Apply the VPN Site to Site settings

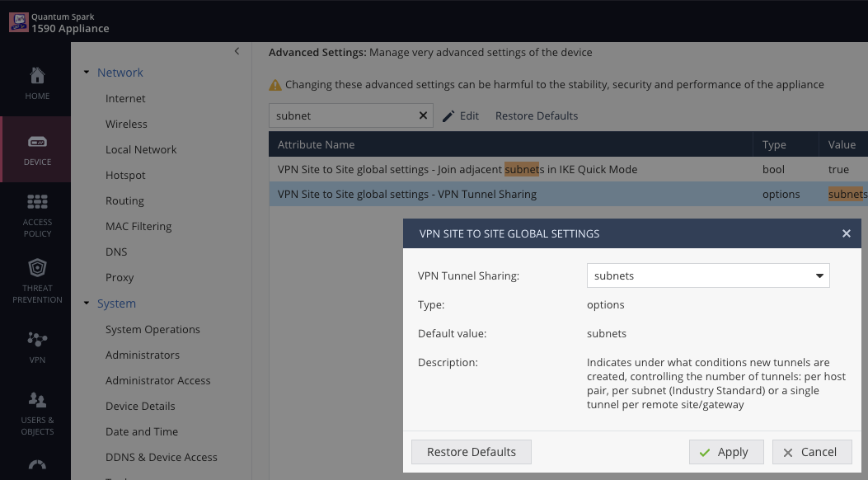(x=725, y=451)
